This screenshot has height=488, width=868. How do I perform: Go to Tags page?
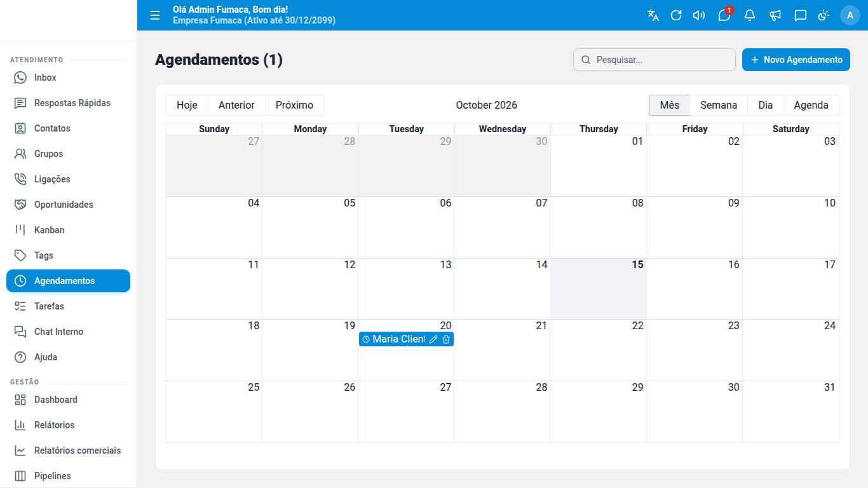(68, 255)
